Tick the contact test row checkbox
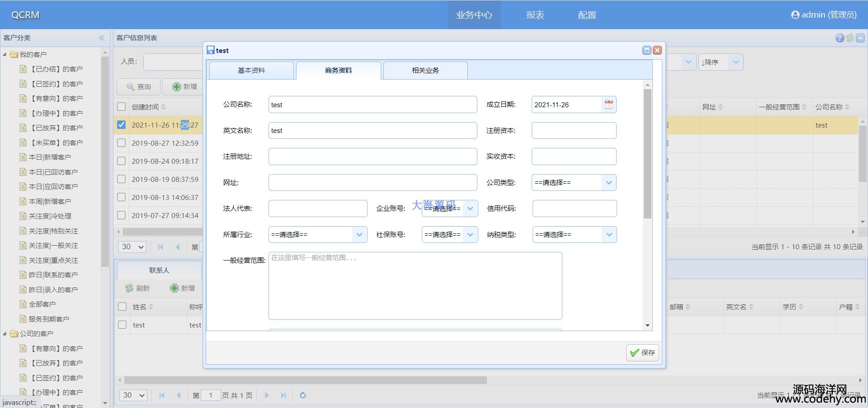This screenshot has height=408, width=868. [x=122, y=325]
